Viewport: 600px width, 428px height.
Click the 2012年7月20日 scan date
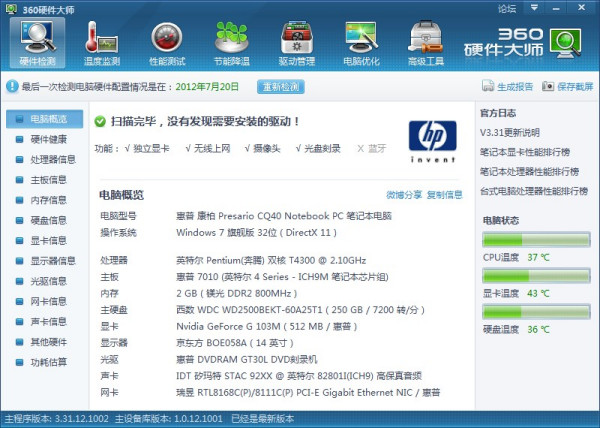click(207, 87)
